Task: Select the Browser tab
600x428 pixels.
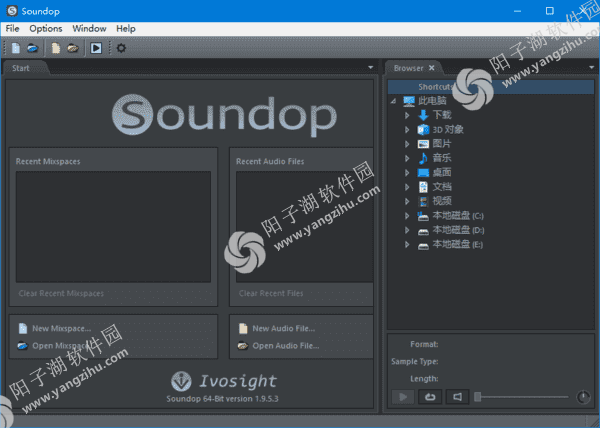Action: 409,68
